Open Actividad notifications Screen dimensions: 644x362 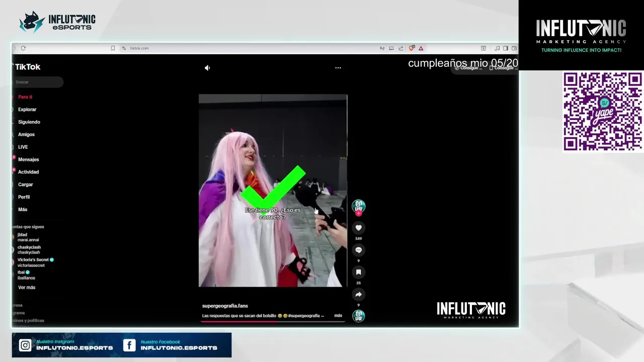point(28,172)
